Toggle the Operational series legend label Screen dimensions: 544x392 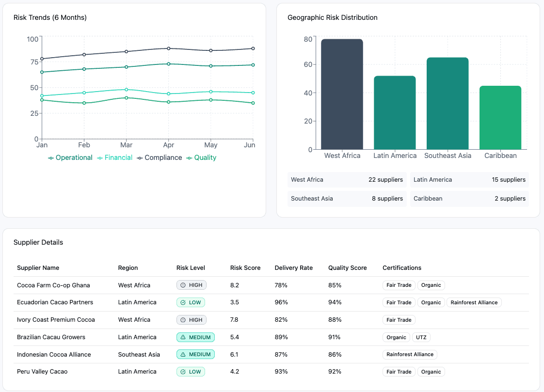tap(74, 157)
